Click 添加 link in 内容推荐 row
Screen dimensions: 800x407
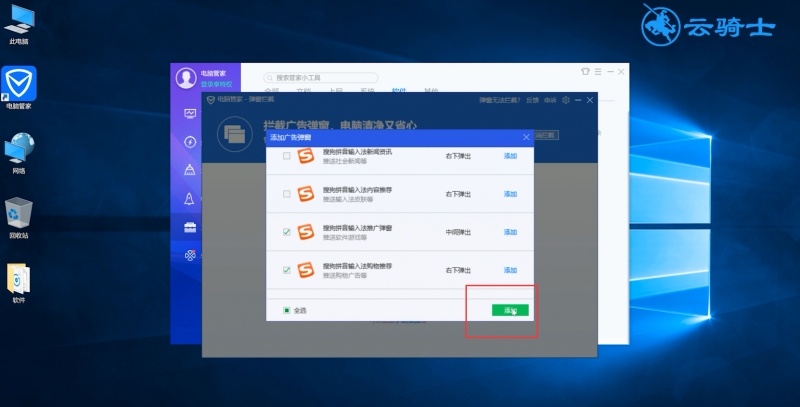[x=510, y=194]
